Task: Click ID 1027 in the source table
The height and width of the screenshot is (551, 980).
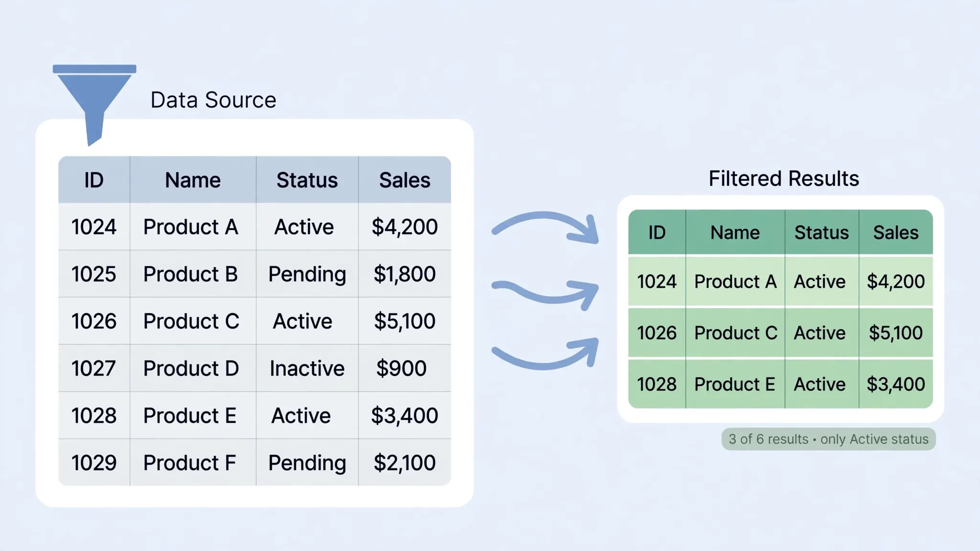Action: (x=94, y=368)
